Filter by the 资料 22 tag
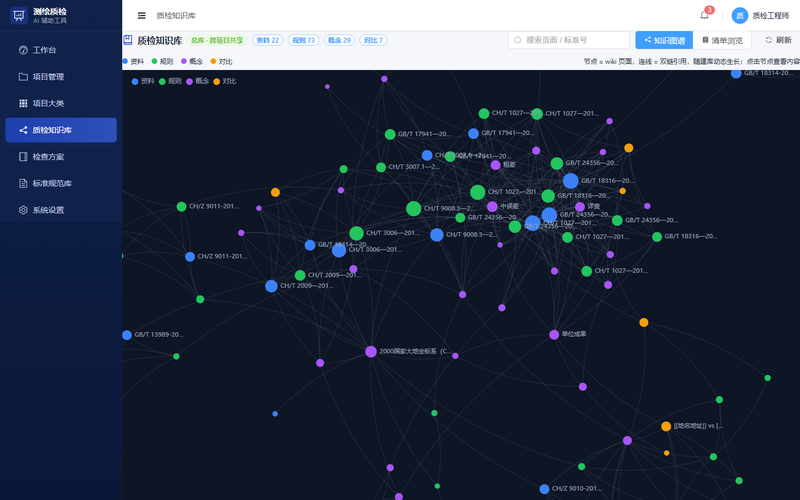800x500 pixels. pos(267,40)
